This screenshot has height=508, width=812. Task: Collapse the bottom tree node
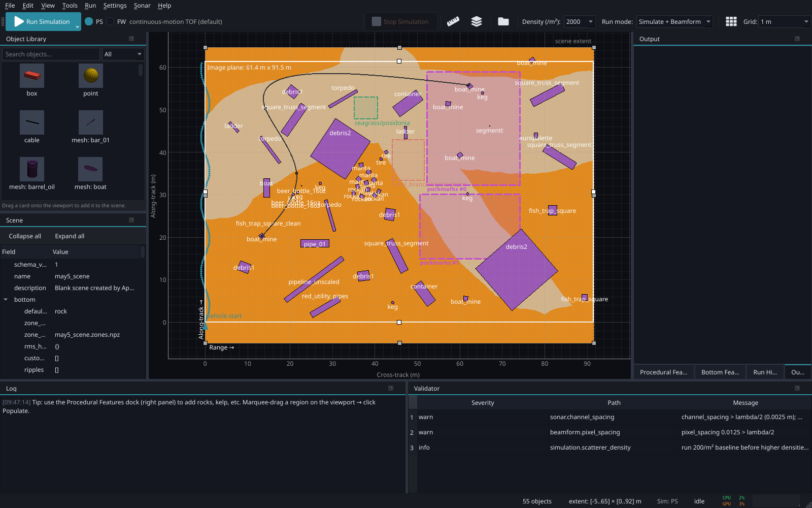[x=6, y=300]
